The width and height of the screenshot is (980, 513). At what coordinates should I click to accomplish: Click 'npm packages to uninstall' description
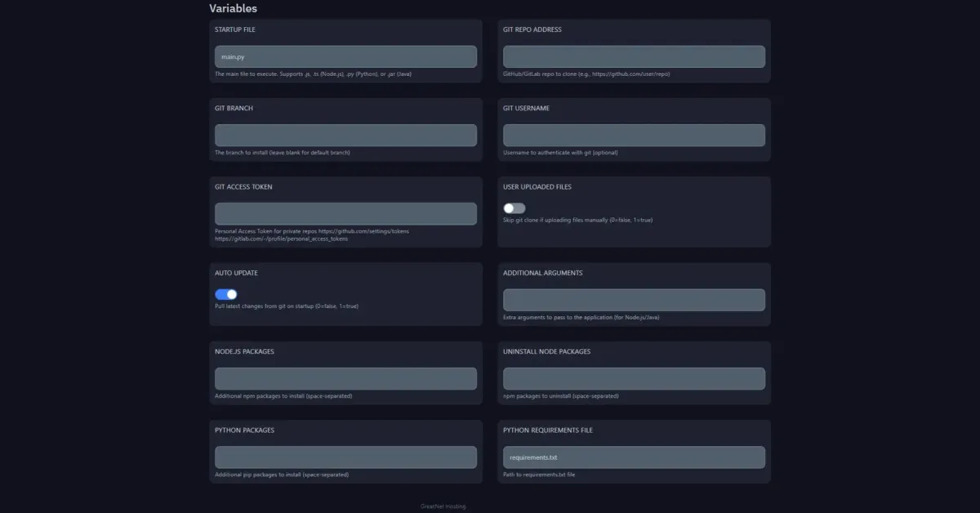tap(561, 395)
